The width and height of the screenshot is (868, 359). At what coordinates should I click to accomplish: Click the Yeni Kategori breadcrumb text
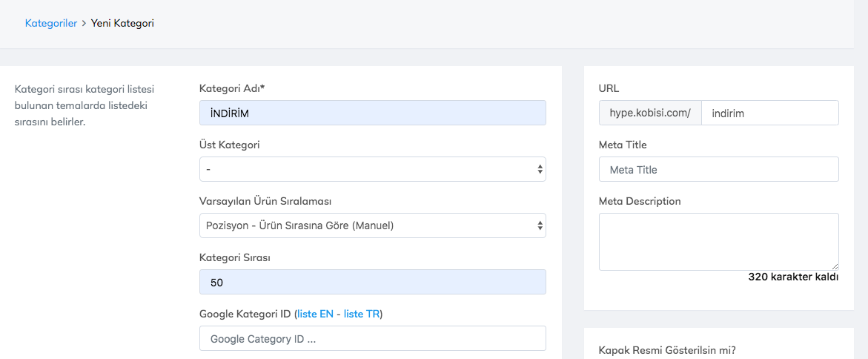pyautogui.click(x=122, y=23)
